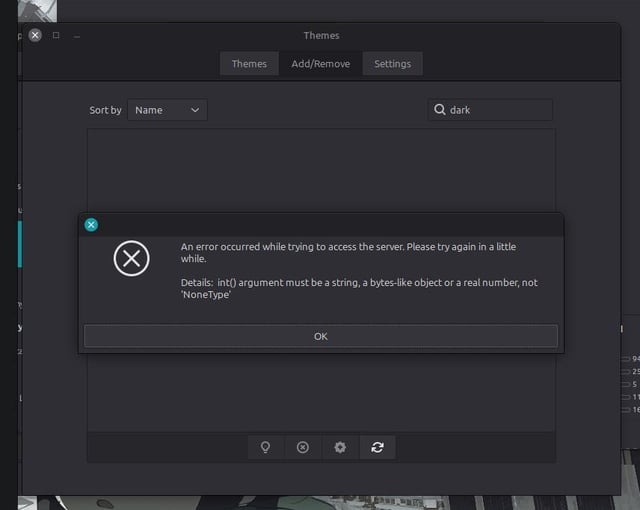Image resolution: width=640 pixels, height=510 pixels.
Task: Maximize the Themes window
Action: point(56,35)
